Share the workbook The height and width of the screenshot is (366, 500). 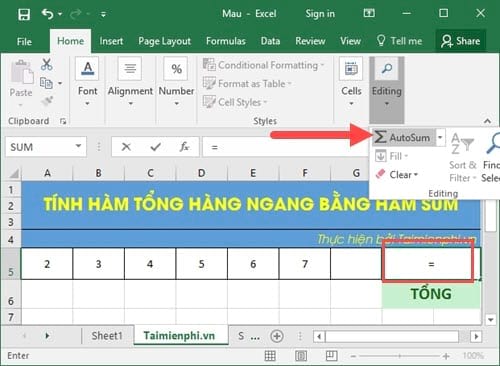pyautogui.click(x=460, y=41)
